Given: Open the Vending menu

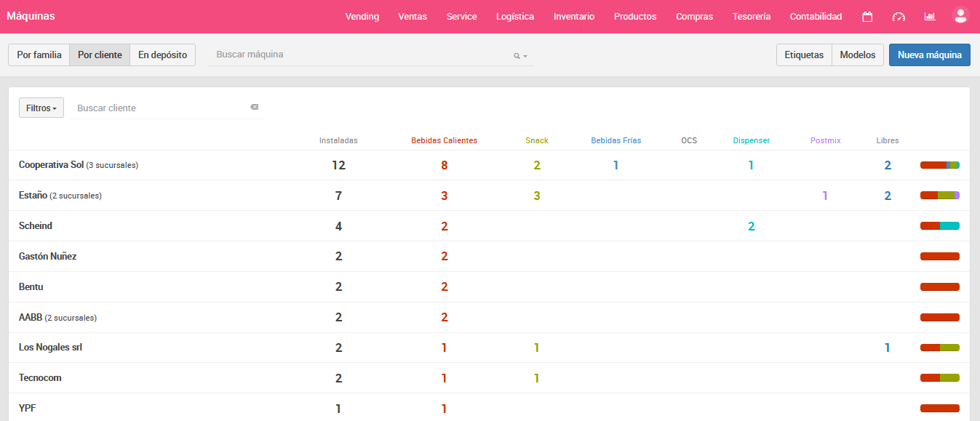Looking at the screenshot, I should (362, 17).
